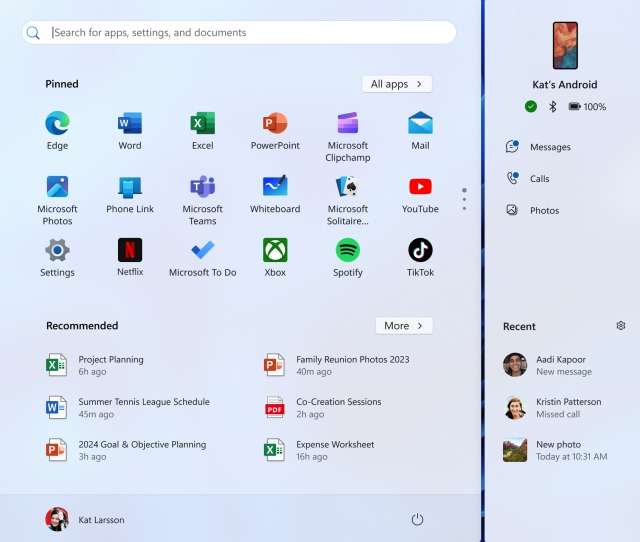Open recent settings gear in phone panel
640x542 pixels.
coord(621,325)
